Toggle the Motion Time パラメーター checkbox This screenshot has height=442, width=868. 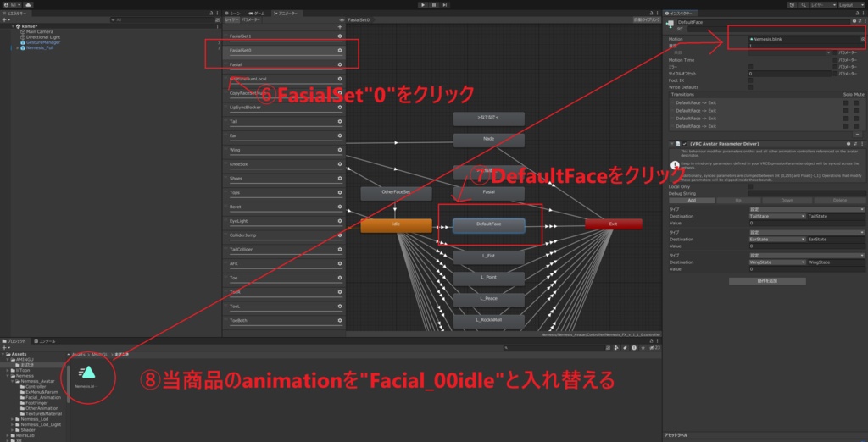[x=835, y=60]
